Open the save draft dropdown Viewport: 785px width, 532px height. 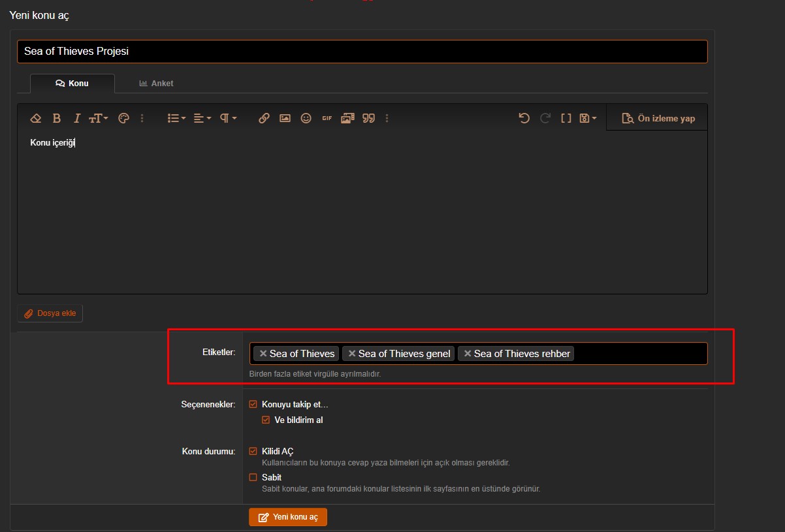click(x=588, y=118)
